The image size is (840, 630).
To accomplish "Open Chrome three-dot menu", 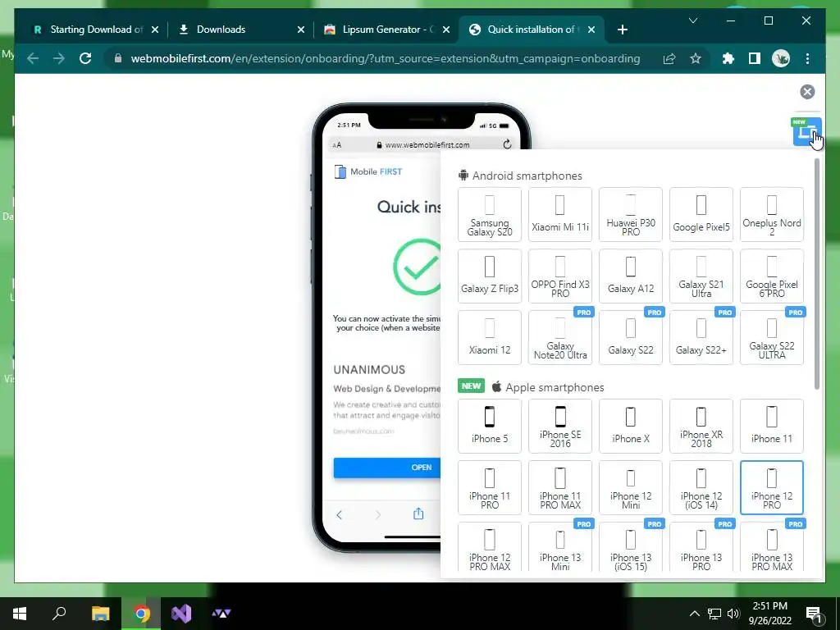I will pyautogui.click(x=807, y=58).
